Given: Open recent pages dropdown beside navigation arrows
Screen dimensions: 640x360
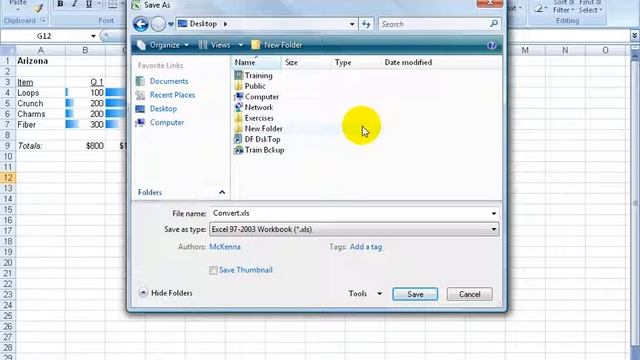Looking at the screenshot, I should pos(171,24).
